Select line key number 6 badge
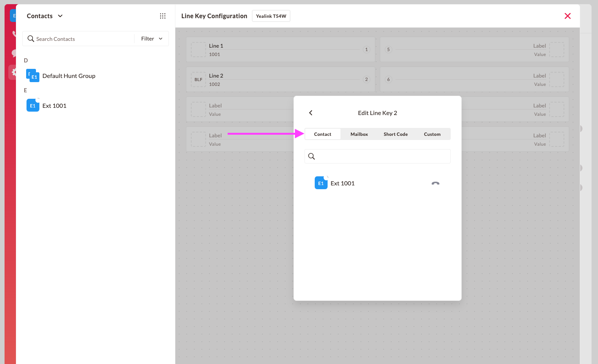 point(388,79)
